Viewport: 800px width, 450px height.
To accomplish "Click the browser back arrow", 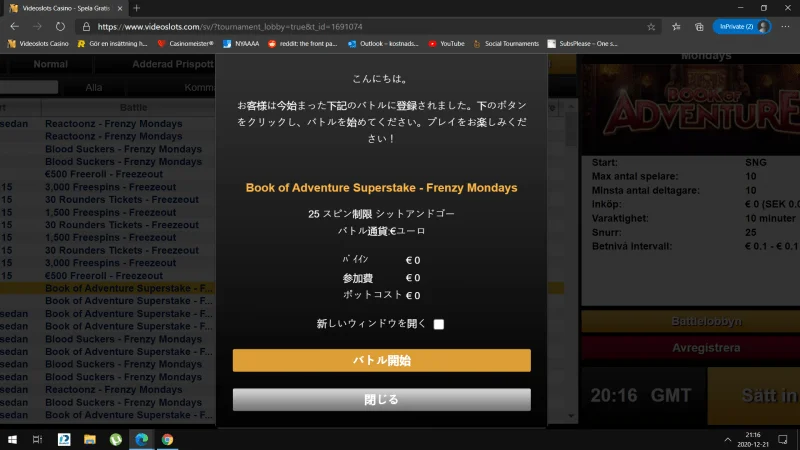I will 14,27.
